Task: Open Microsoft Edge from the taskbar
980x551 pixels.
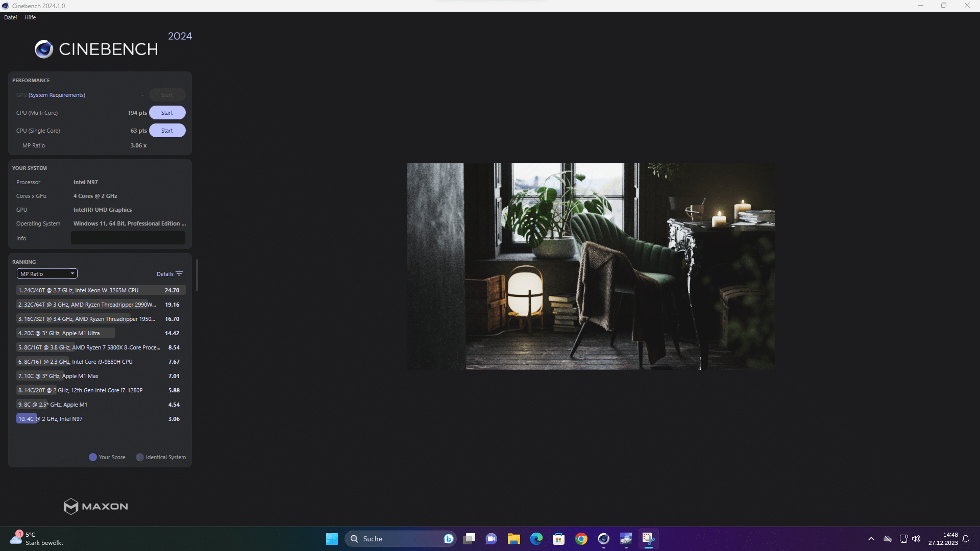Action: 536,539
